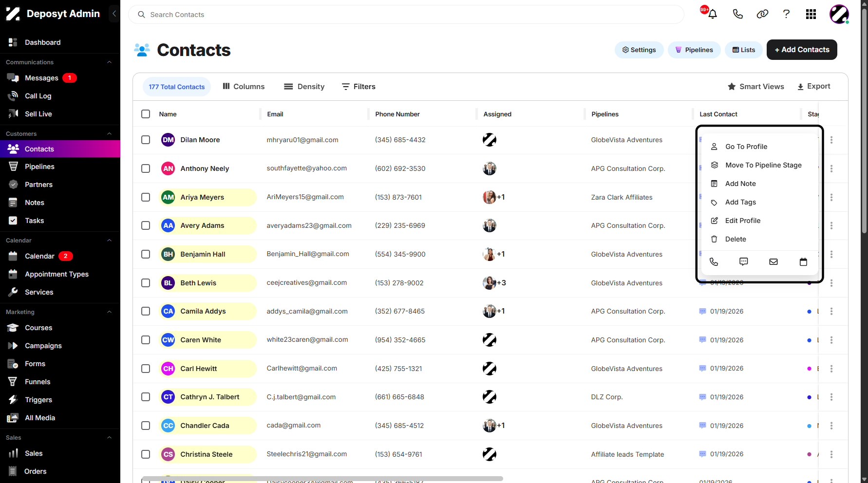
Task: Open three-dot menu for Christina Steele row
Action: [x=831, y=454]
